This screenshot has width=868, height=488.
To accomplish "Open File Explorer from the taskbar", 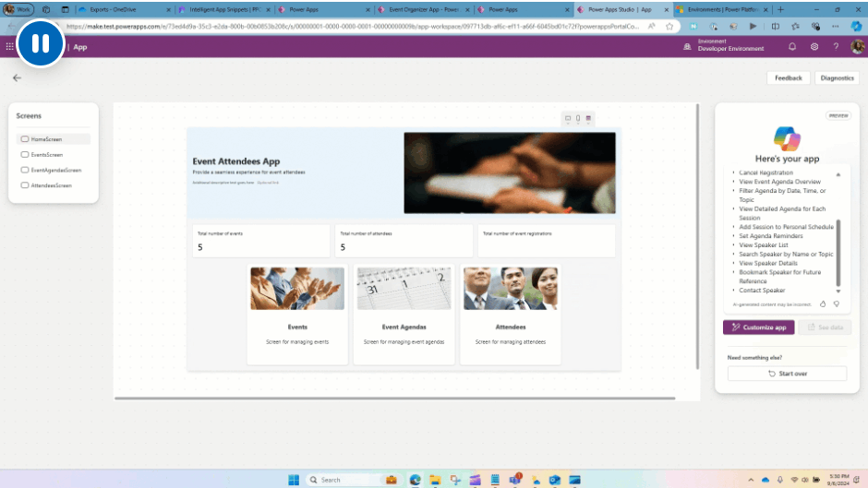I will [435, 480].
